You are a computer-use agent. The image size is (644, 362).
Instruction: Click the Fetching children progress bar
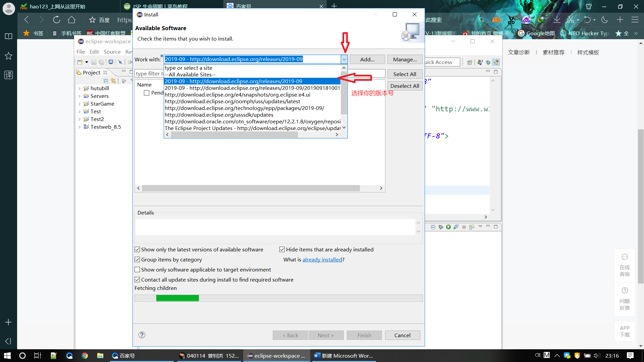coord(278,298)
